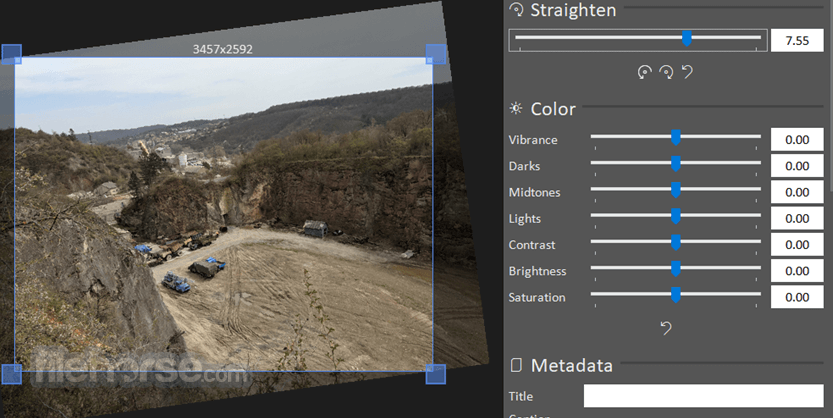Screen dimensions: 833x418
Task: Click the Contrast label
Action: [532, 245]
